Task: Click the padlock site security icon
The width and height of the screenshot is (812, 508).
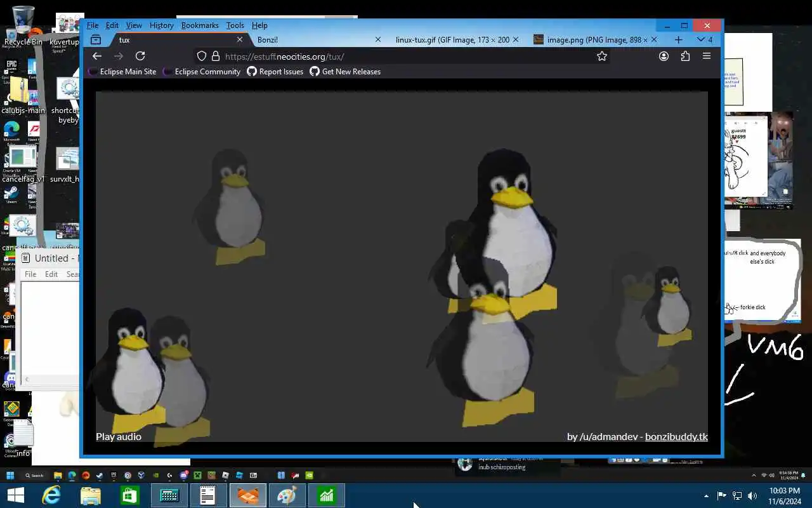Action: point(216,56)
